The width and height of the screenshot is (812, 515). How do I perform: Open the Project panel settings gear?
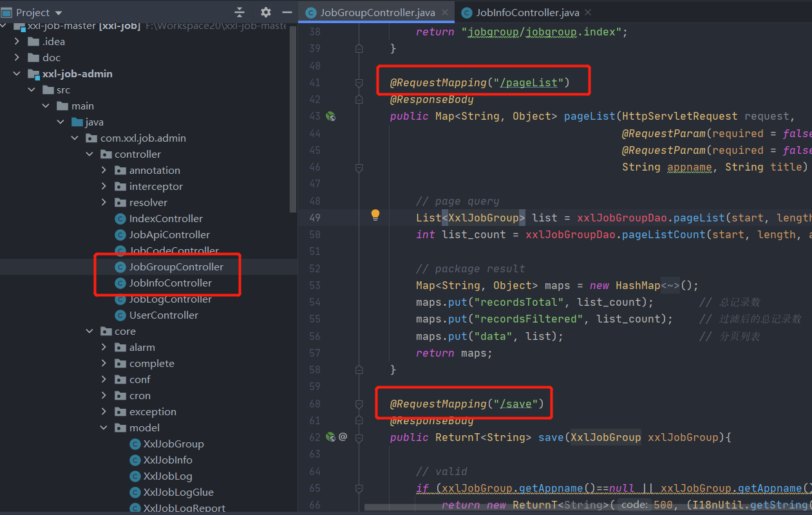coord(266,12)
